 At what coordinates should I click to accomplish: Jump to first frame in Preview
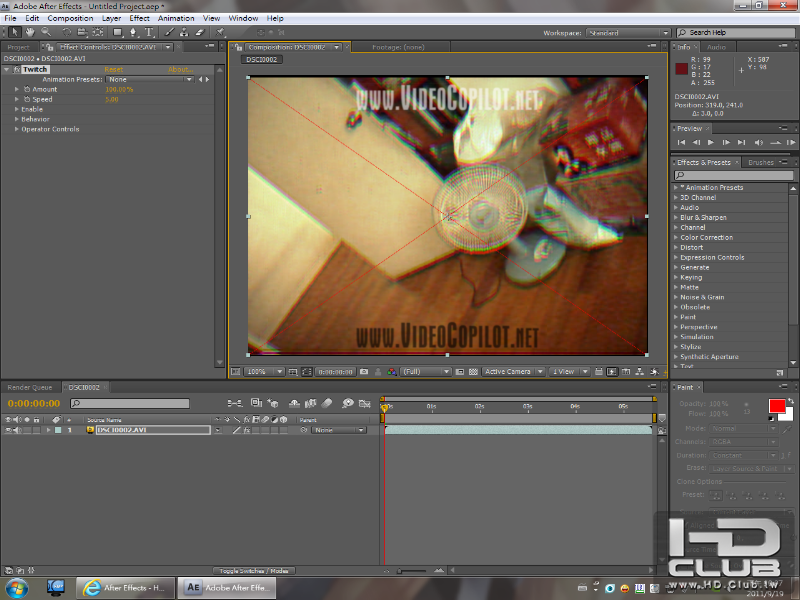(681, 142)
